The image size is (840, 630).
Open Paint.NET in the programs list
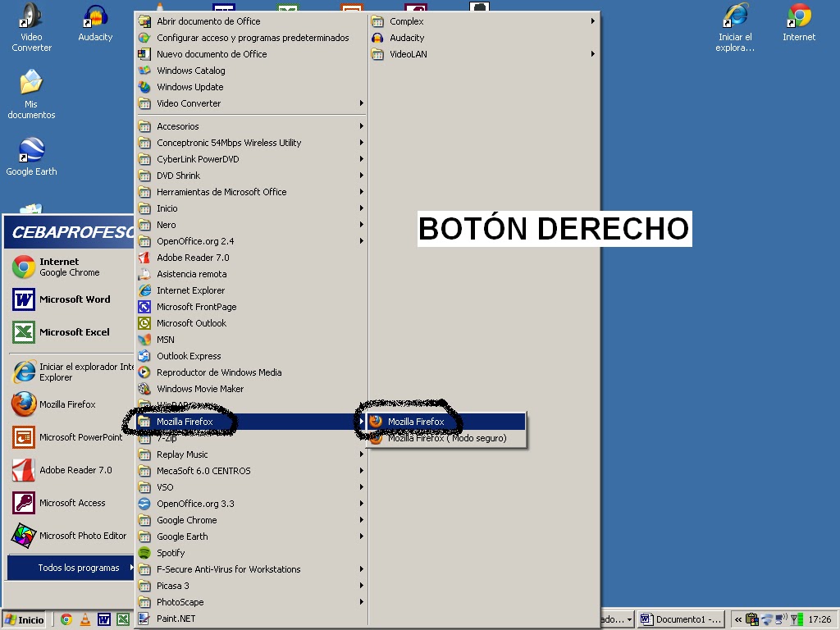click(252, 619)
